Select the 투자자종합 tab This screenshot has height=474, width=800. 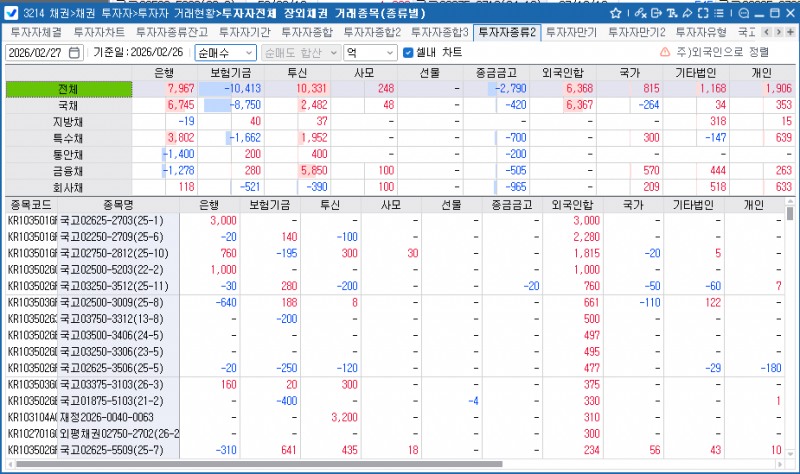307,32
